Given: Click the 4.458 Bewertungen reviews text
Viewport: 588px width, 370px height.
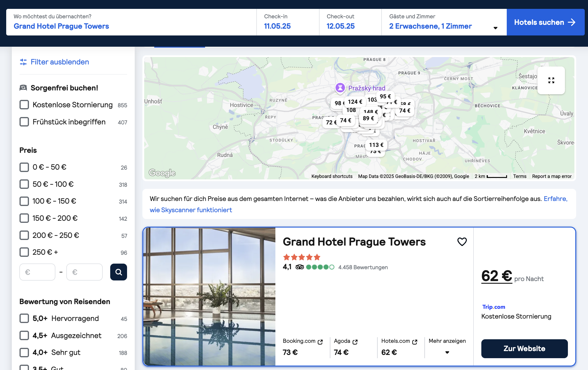Looking at the screenshot, I should coord(363,267).
